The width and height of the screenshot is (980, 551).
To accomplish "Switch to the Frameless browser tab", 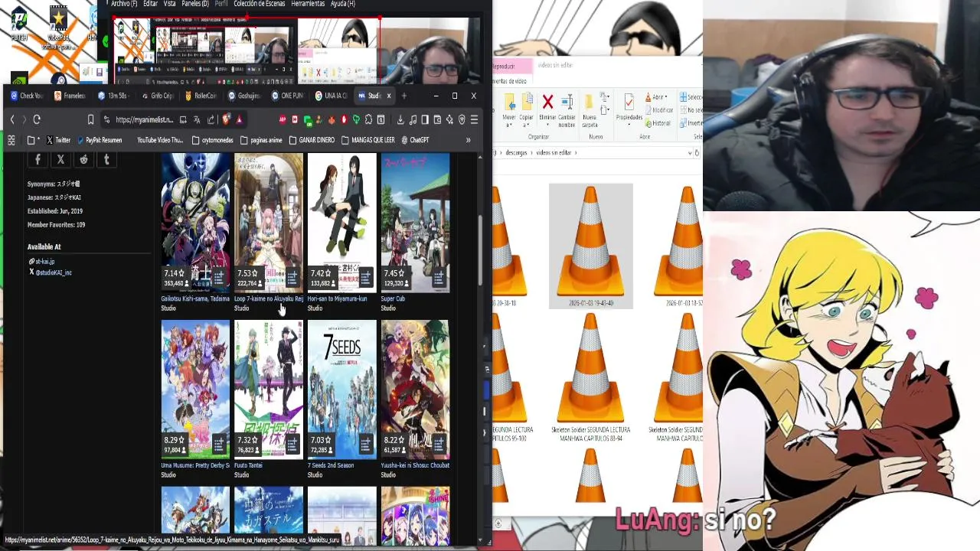I will [70, 96].
